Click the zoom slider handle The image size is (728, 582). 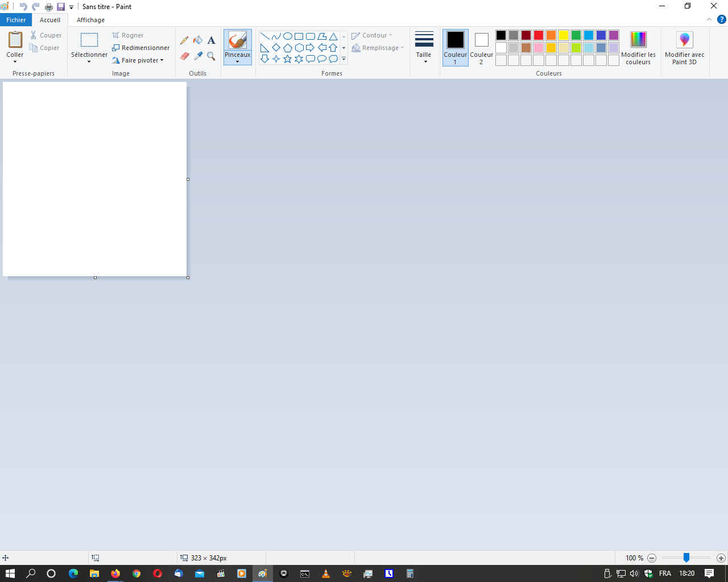click(686, 558)
